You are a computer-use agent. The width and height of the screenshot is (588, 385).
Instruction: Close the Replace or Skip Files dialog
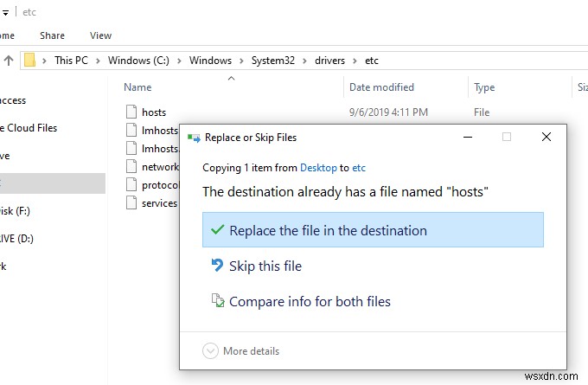coord(546,137)
